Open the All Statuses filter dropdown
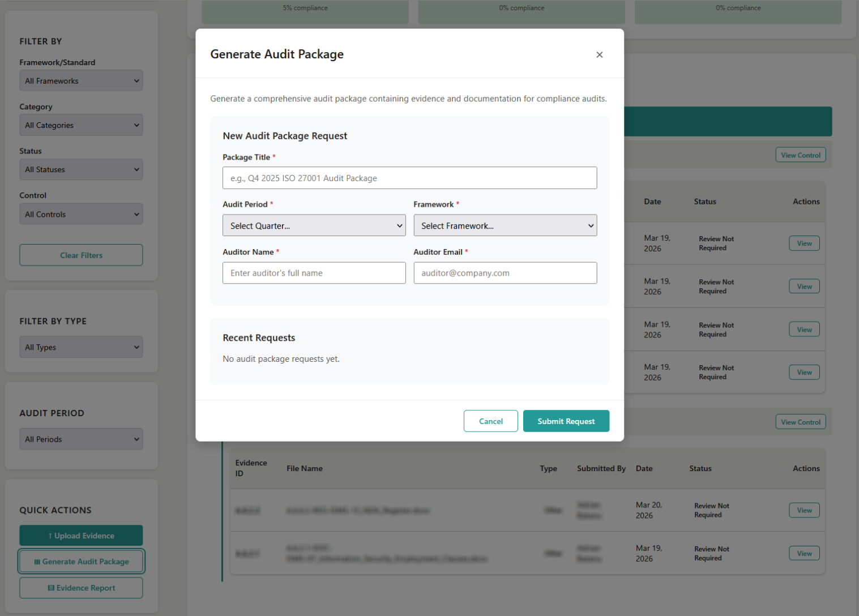 click(x=81, y=169)
